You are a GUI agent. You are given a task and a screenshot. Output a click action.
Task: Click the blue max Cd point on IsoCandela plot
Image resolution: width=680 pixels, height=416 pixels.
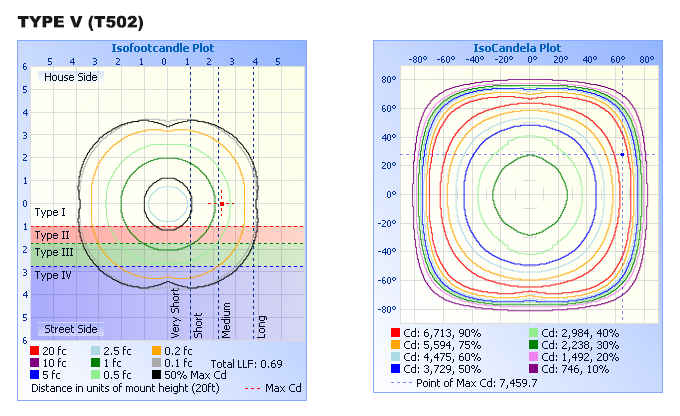[x=622, y=154]
